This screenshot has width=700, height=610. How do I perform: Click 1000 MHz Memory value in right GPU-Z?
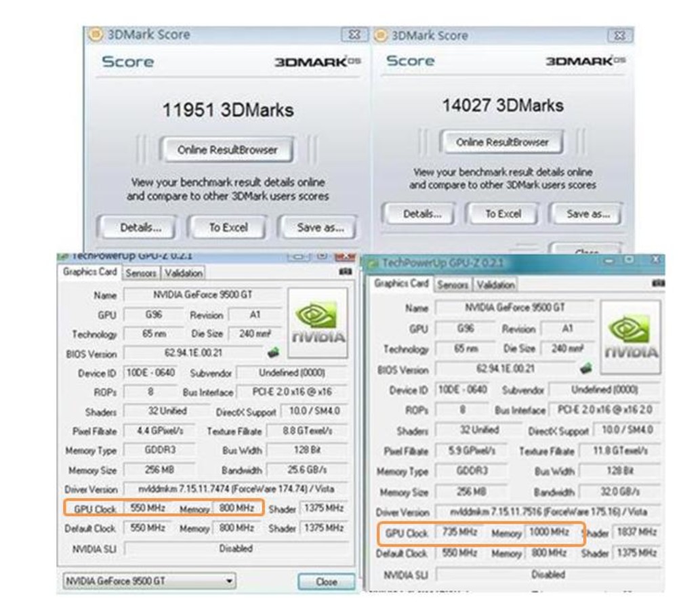[550, 532]
